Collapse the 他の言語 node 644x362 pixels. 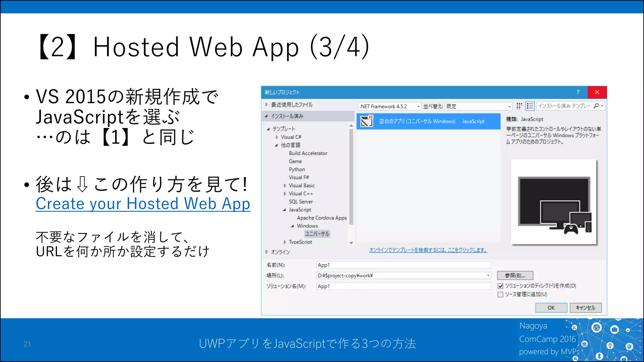tap(276, 145)
